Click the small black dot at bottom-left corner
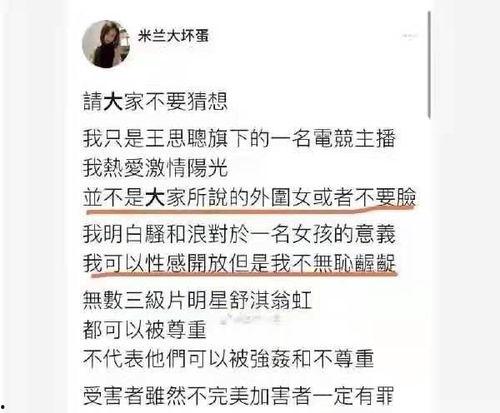Image resolution: width=500 pixels, height=413 pixels. (x=2, y=407)
